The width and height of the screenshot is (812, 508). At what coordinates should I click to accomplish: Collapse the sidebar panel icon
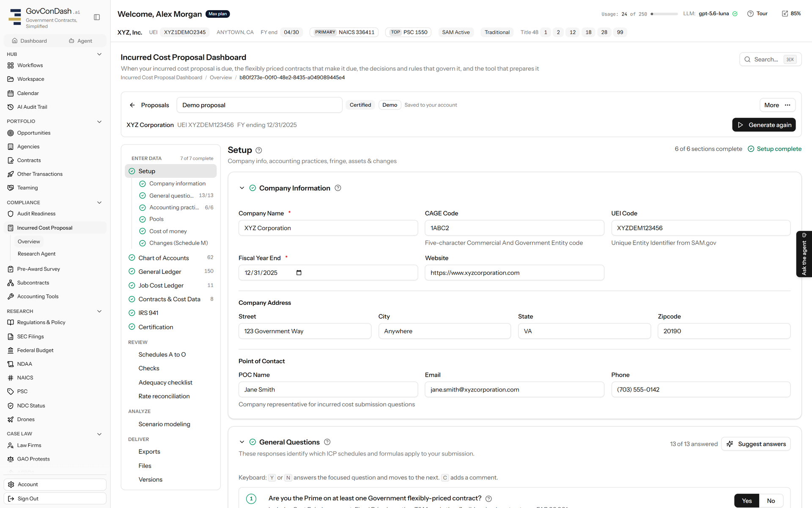click(x=97, y=17)
